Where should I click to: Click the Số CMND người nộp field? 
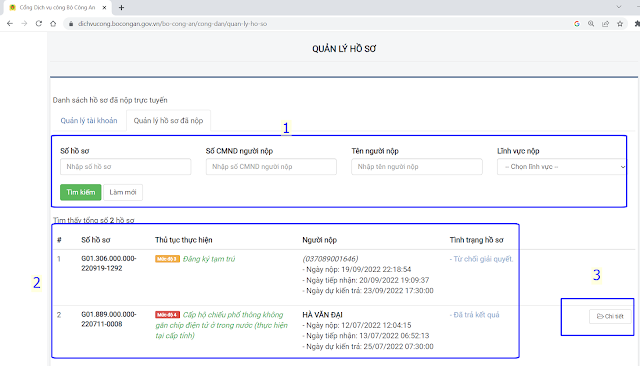271,166
